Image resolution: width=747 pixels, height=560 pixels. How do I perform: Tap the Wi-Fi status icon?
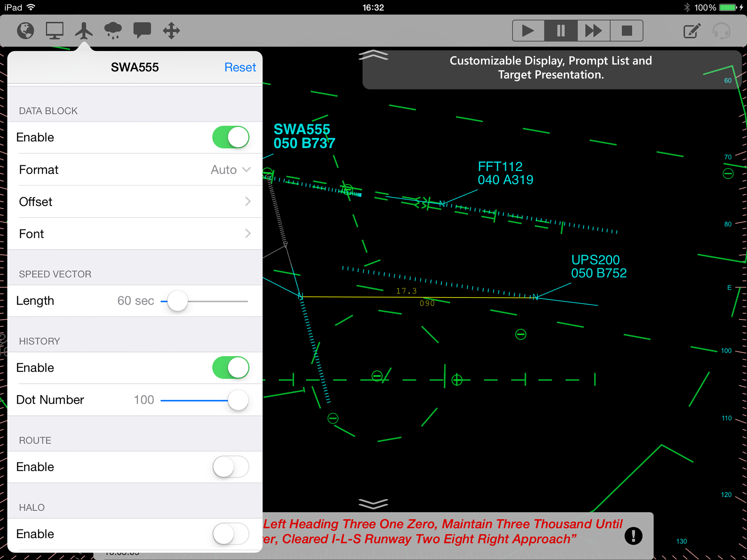31,7
